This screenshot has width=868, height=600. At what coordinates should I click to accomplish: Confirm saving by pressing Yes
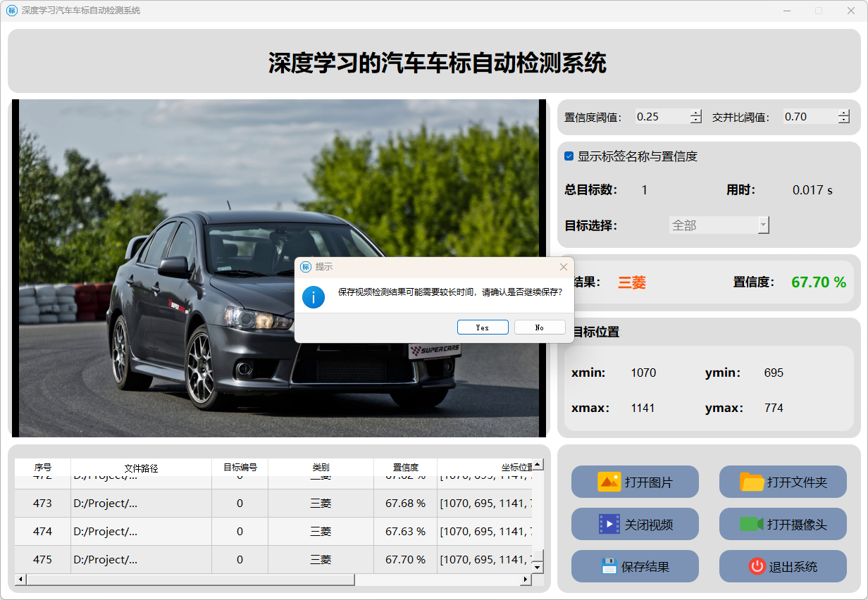point(483,327)
